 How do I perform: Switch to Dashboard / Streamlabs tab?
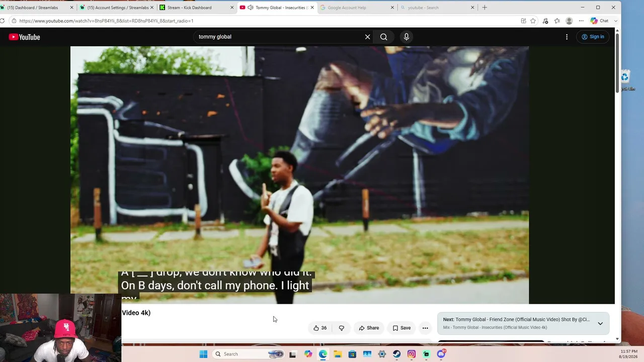tap(34, 8)
